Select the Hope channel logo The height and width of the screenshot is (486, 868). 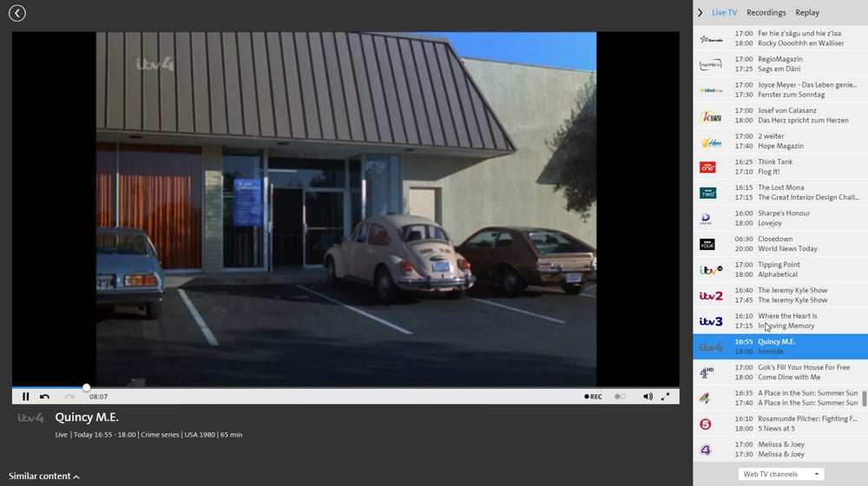click(711, 141)
